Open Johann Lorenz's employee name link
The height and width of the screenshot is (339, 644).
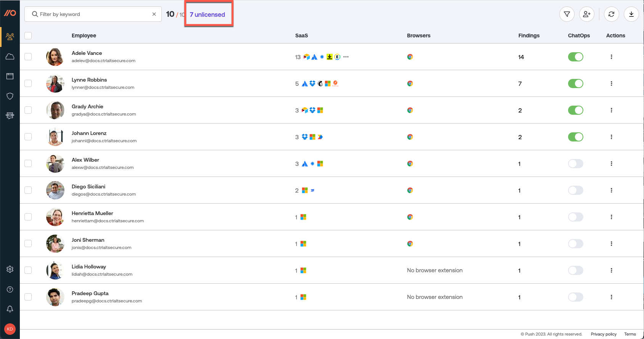click(89, 133)
